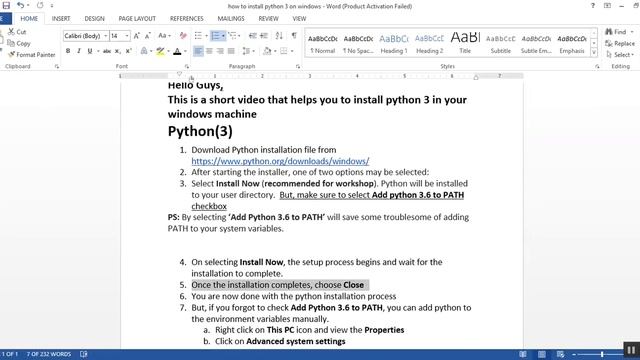Apply subscript formatting
The width and height of the screenshot is (640, 360).
click(x=118, y=51)
